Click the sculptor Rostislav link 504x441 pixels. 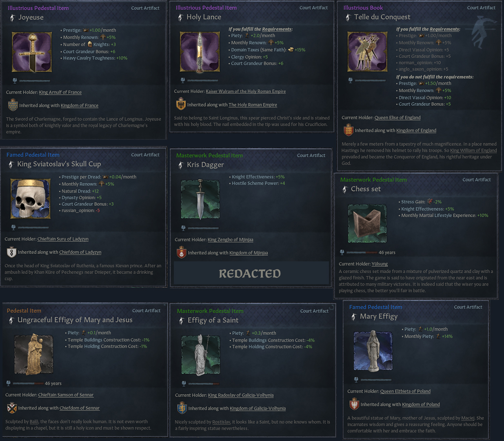click(221, 422)
